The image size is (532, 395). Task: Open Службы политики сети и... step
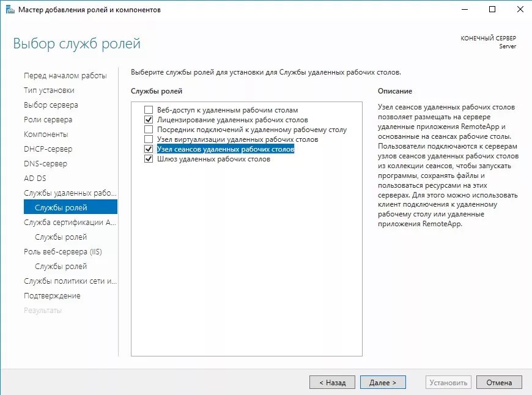pos(70,281)
